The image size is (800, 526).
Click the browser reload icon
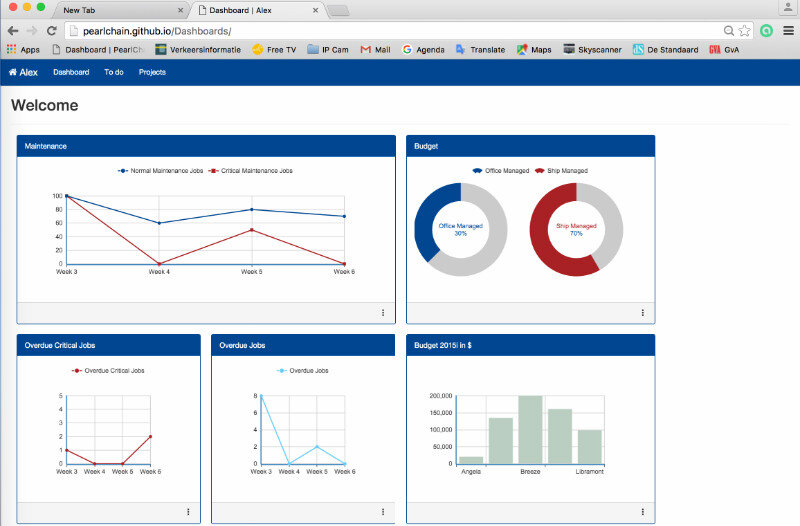(x=51, y=31)
